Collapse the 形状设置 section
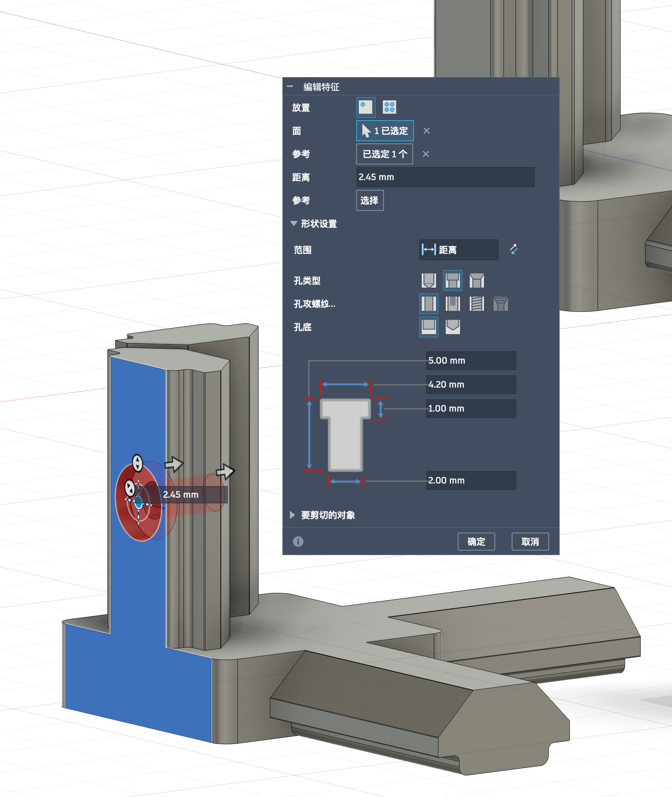Viewport: 672px width, 797px height. click(x=293, y=224)
